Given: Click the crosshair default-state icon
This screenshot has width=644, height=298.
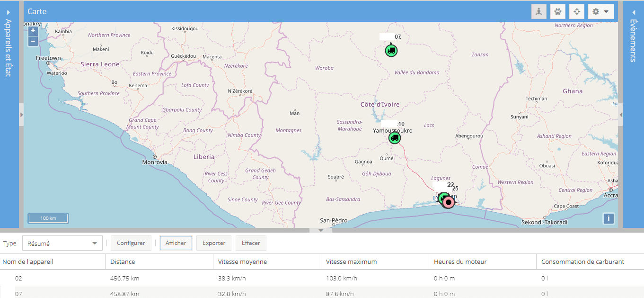Looking at the screenshot, I should click(x=576, y=11).
